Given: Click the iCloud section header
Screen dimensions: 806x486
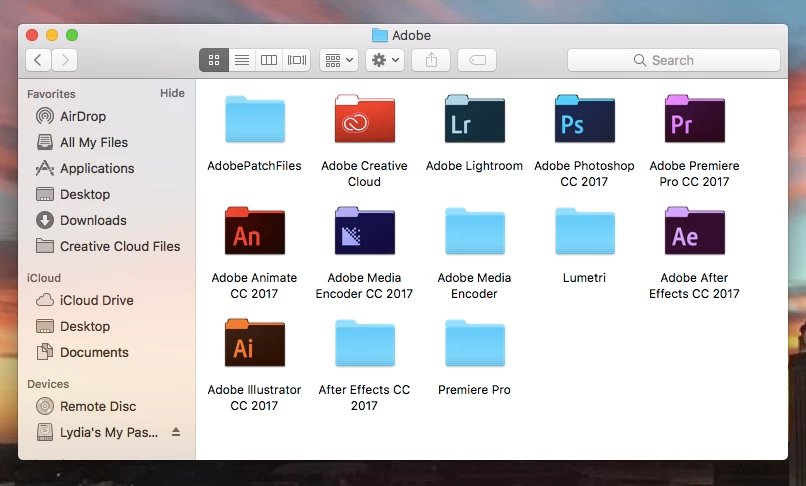Looking at the screenshot, I should pyautogui.click(x=44, y=278).
